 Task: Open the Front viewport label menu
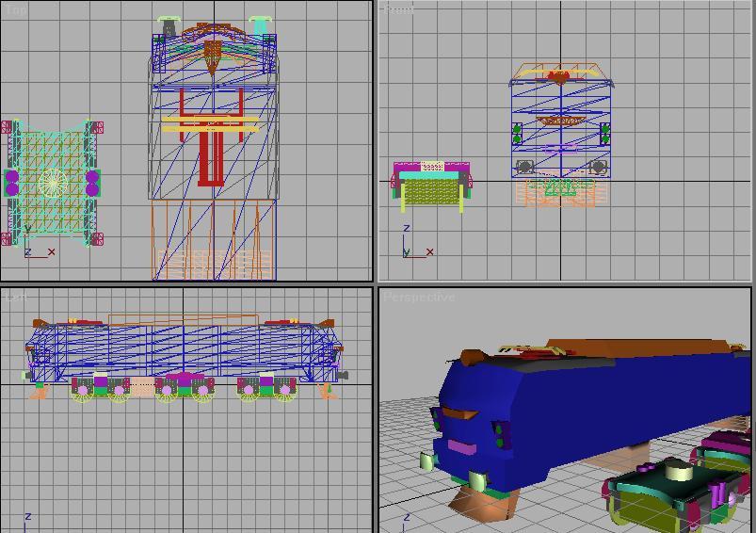398,10
